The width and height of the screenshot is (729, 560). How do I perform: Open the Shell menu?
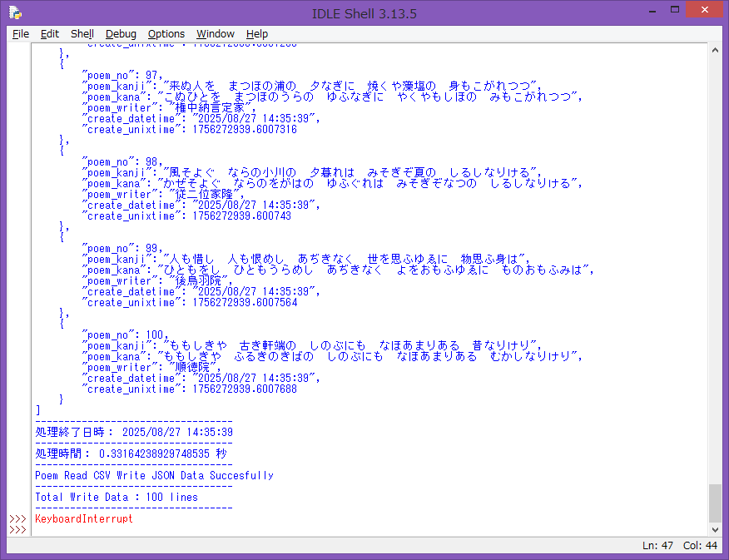82,34
